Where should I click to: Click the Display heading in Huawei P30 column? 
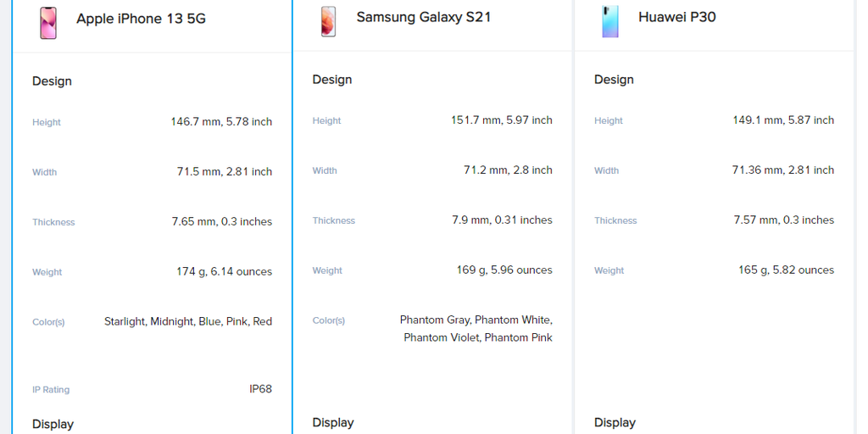tap(615, 422)
